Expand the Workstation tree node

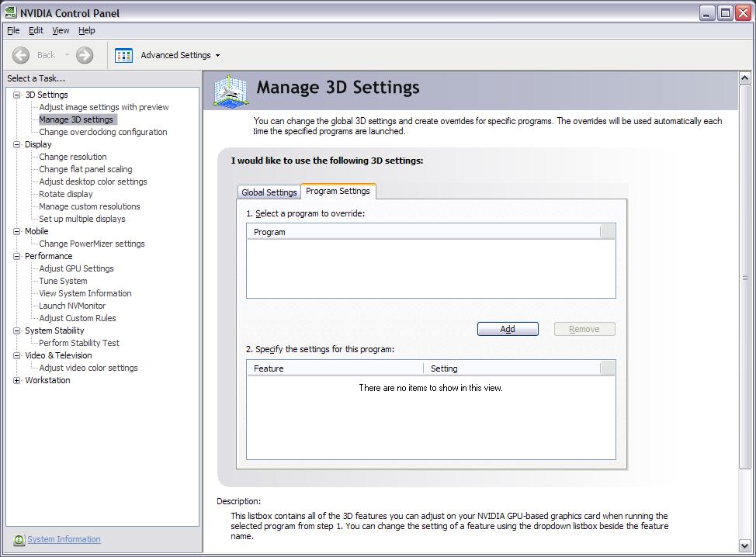click(17, 380)
